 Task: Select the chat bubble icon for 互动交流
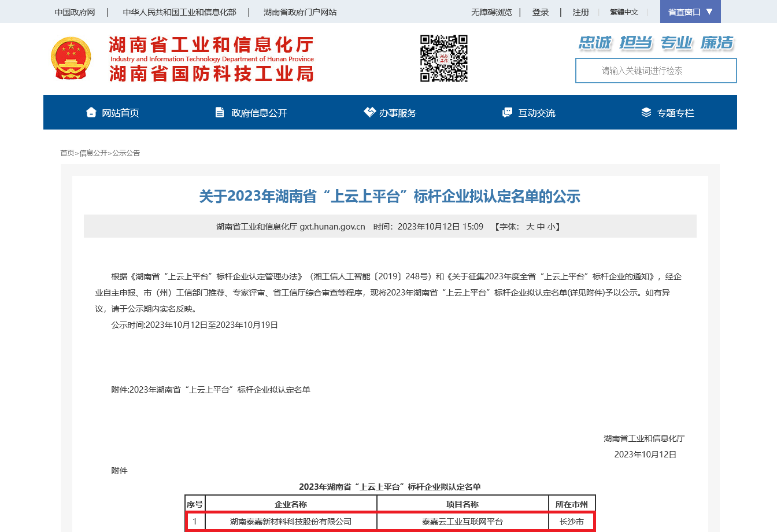pos(508,112)
